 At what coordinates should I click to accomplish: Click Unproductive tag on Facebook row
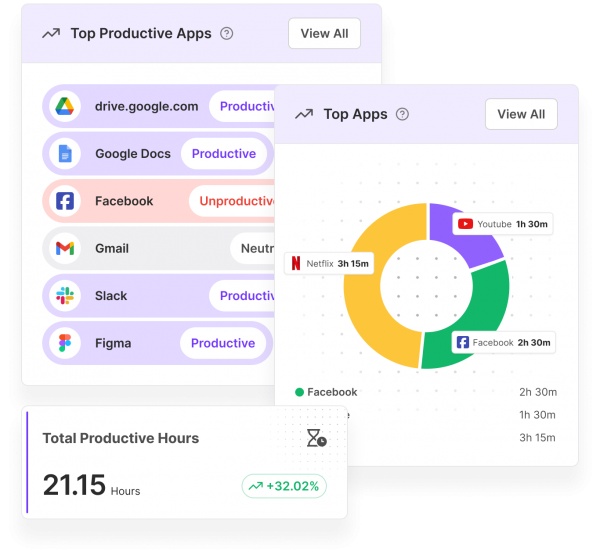coord(232,201)
